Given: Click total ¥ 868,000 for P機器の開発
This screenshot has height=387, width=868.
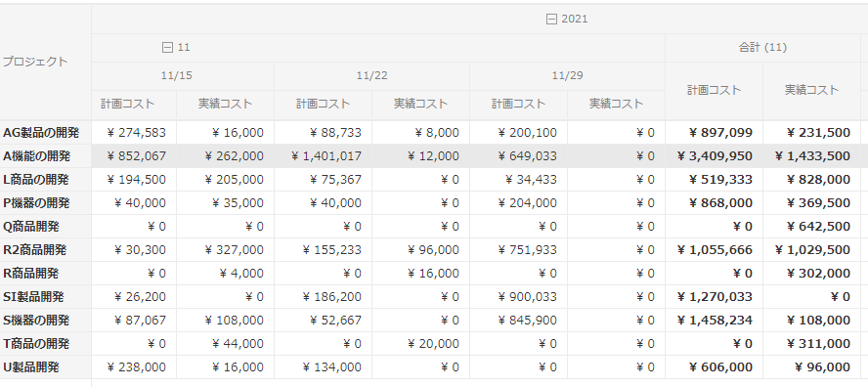Looking at the screenshot, I should (715, 203).
